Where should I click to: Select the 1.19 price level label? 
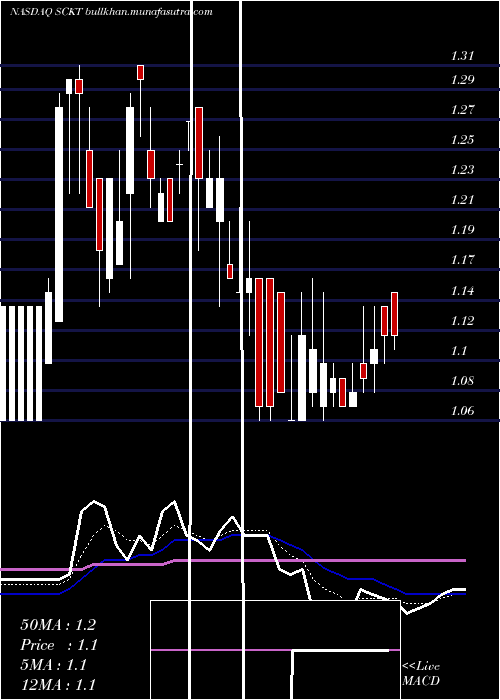(462, 230)
